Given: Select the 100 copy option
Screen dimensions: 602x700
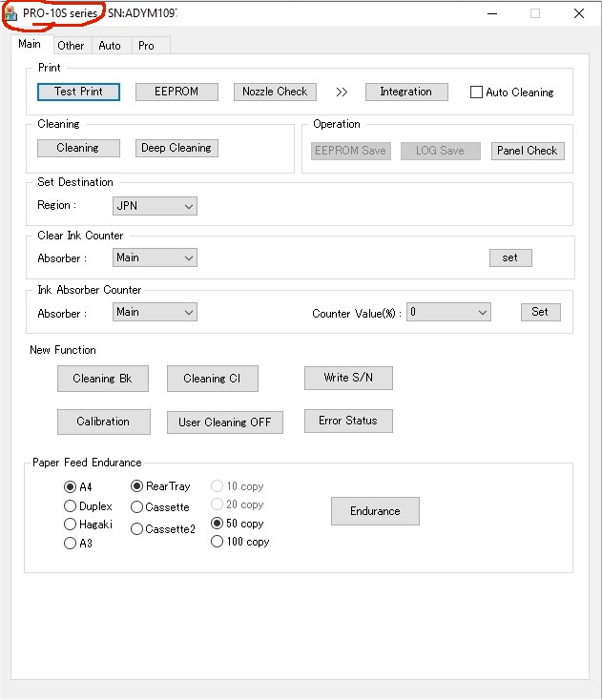Looking at the screenshot, I should point(218,542).
